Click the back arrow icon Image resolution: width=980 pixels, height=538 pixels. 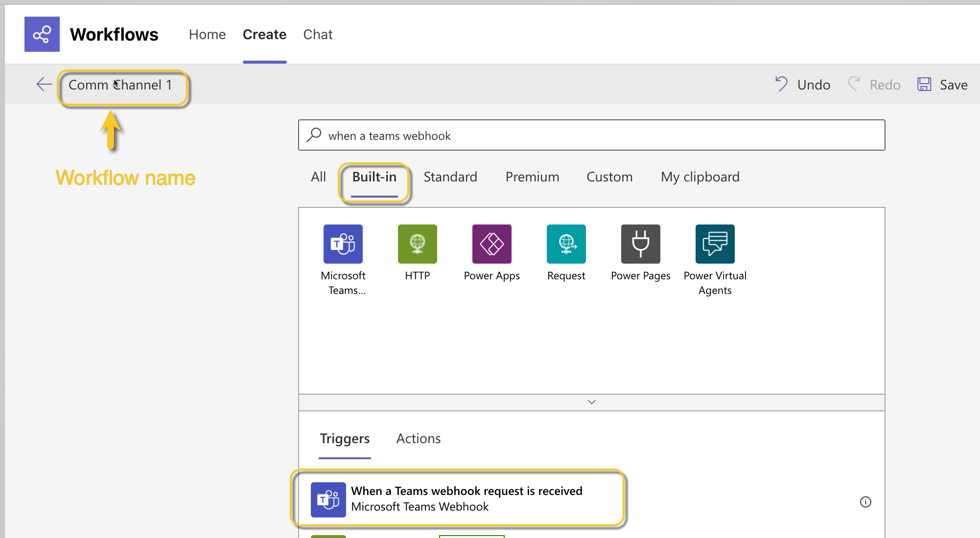(44, 85)
